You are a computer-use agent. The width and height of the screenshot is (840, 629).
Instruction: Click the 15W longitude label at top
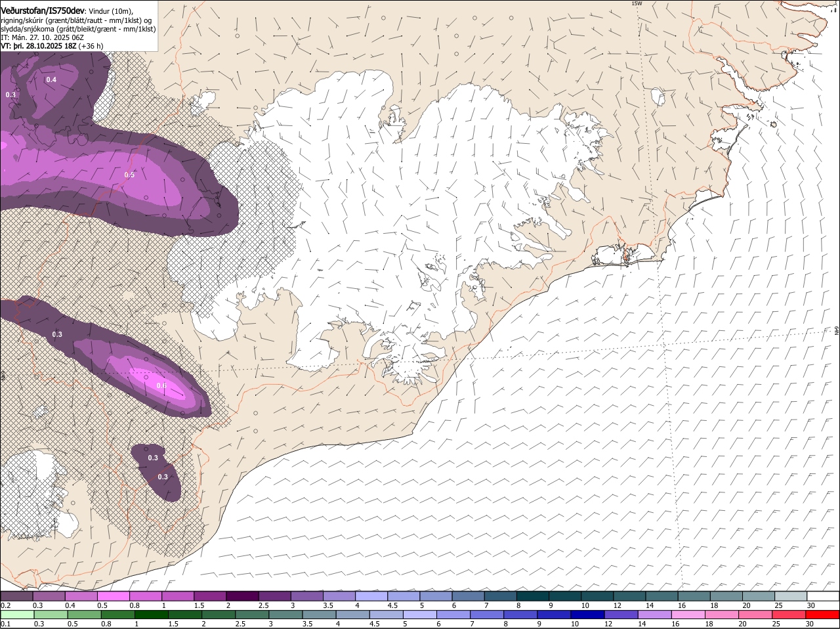coord(636,3)
